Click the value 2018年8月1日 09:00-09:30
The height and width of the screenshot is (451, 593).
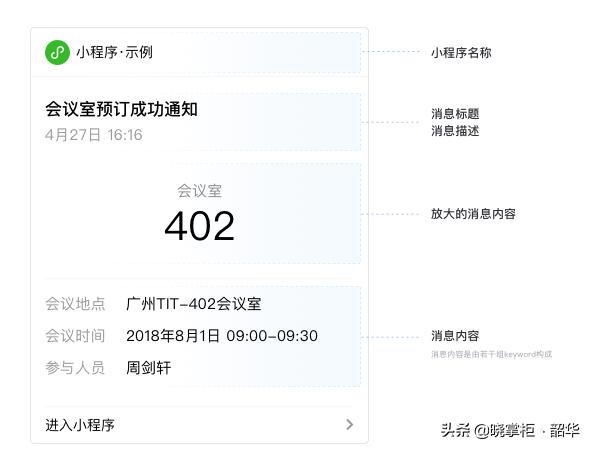(x=222, y=336)
